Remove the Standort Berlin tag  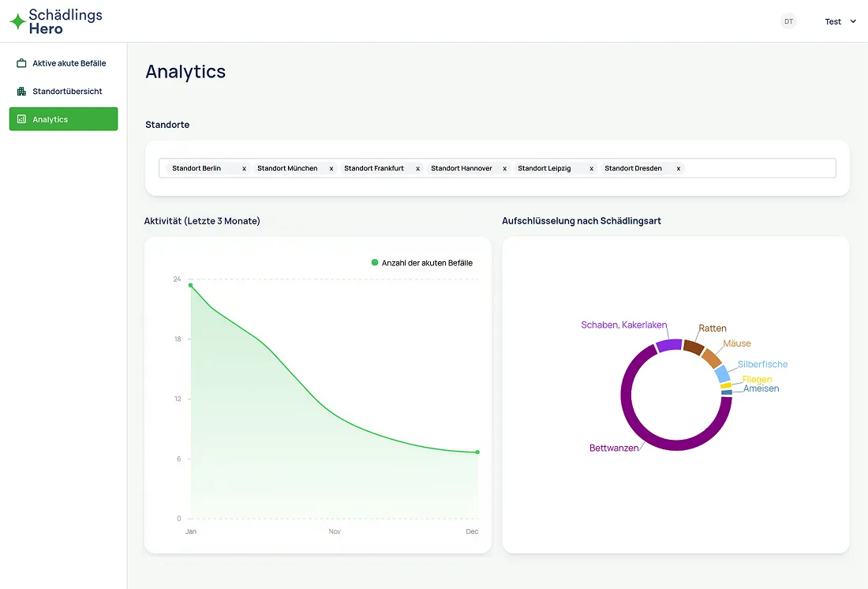(244, 168)
